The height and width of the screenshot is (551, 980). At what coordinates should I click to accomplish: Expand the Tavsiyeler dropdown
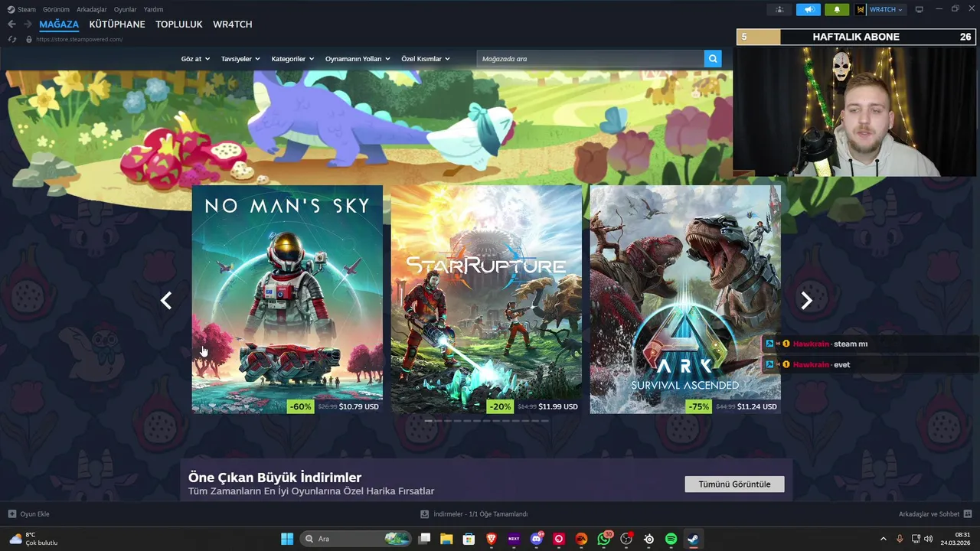pyautogui.click(x=240, y=59)
